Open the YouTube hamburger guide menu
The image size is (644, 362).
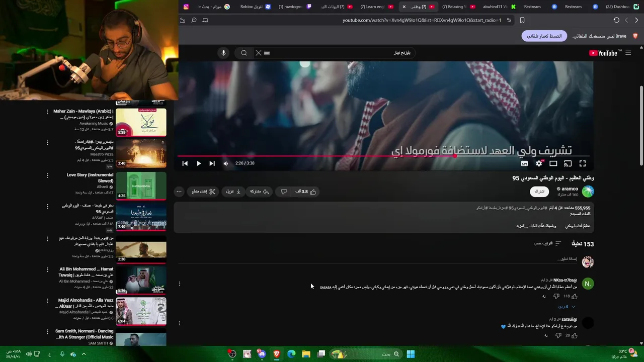click(628, 53)
